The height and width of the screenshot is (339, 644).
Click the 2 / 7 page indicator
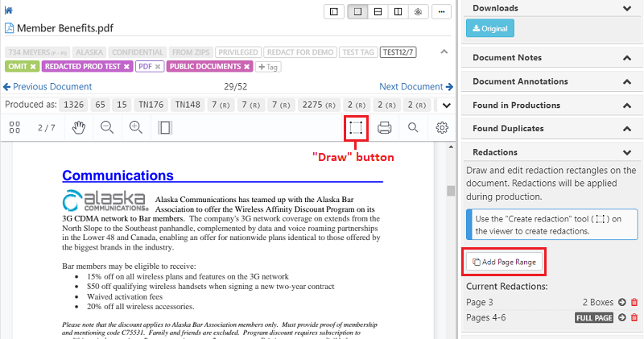(x=47, y=128)
